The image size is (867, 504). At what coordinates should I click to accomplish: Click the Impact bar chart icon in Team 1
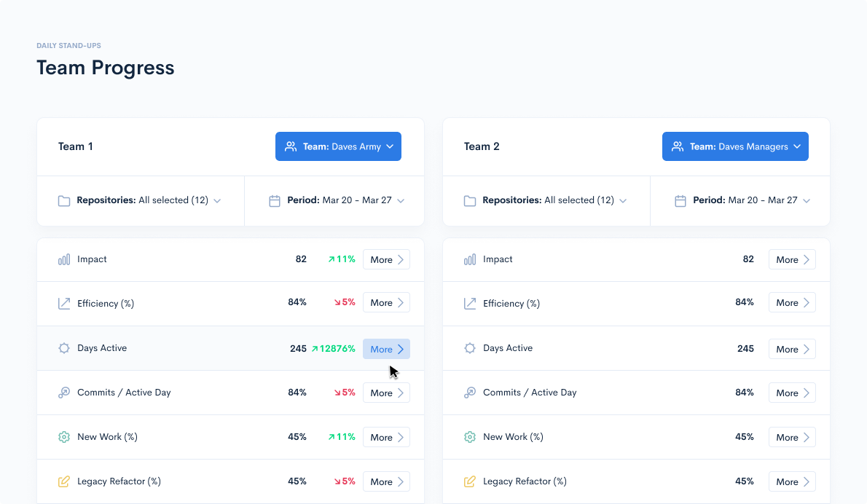[64, 260]
